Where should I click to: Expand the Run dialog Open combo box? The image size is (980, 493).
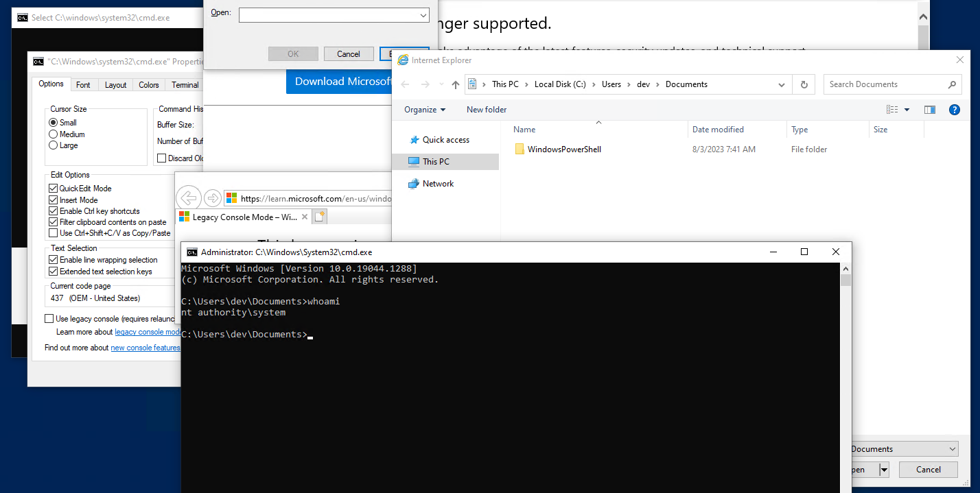tap(423, 14)
